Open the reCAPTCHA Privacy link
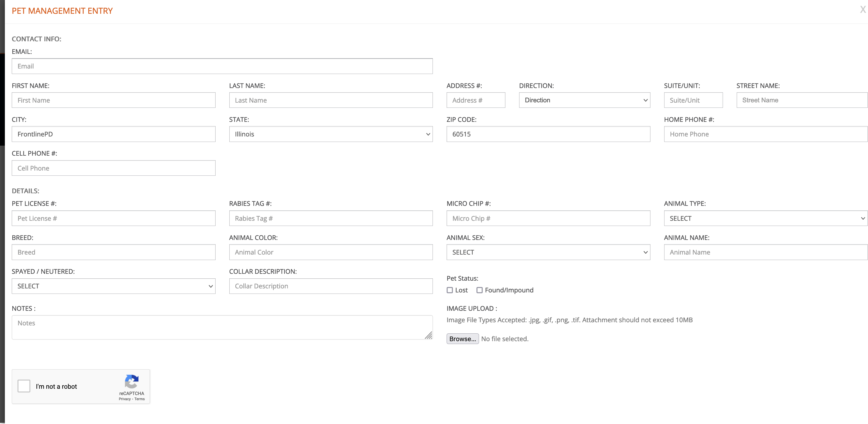868x424 pixels. 124,399
